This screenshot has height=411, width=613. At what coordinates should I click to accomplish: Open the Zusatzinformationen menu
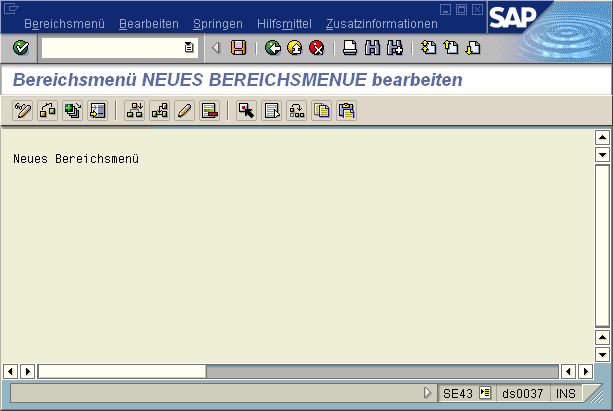pyautogui.click(x=382, y=24)
